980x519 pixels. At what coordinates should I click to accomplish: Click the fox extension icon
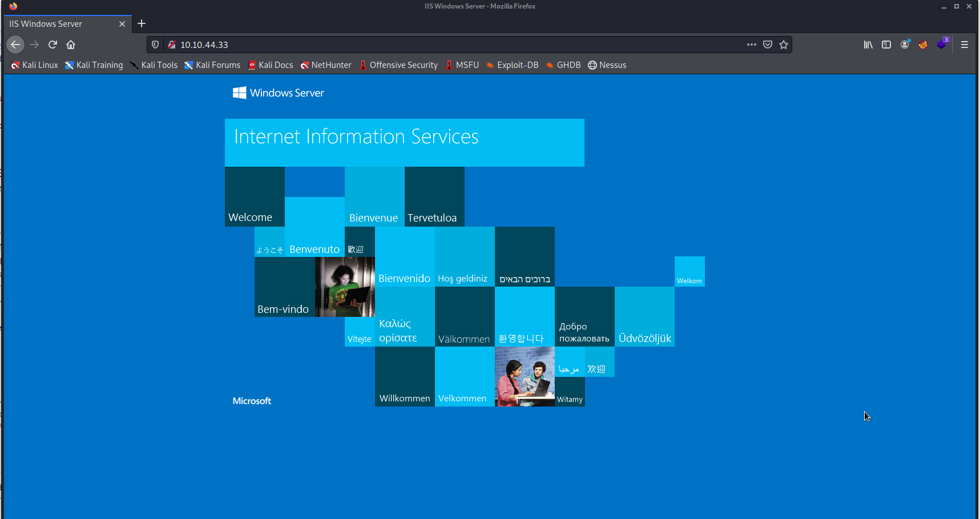pos(923,45)
